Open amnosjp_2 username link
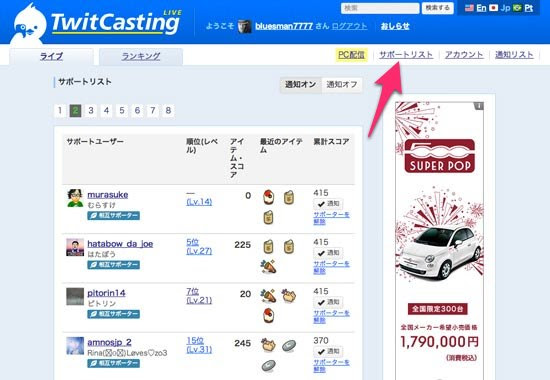Image resolution: width=550 pixels, height=380 pixels. (109, 342)
